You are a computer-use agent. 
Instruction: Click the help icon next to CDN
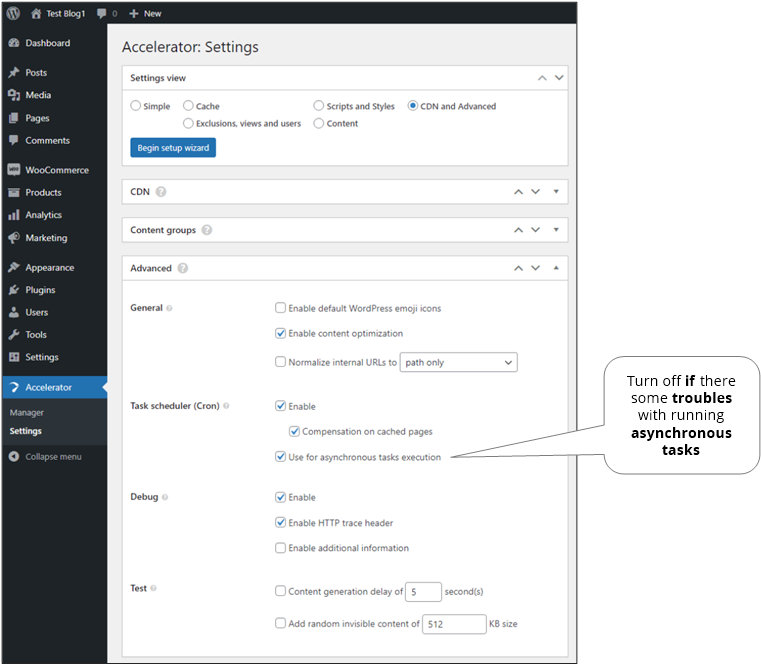pos(161,191)
